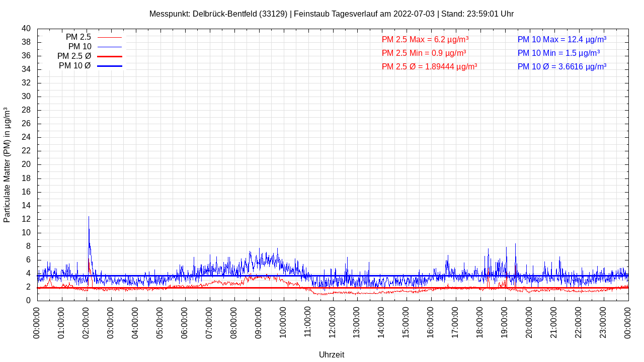Click the 12:00:00 time tick label
644x362 pixels.
click(x=332, y=324)
